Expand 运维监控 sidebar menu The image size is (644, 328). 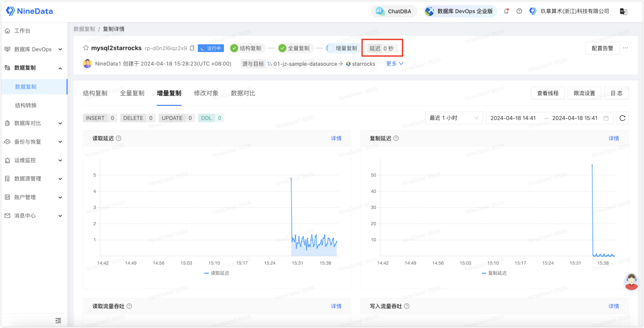34,160
